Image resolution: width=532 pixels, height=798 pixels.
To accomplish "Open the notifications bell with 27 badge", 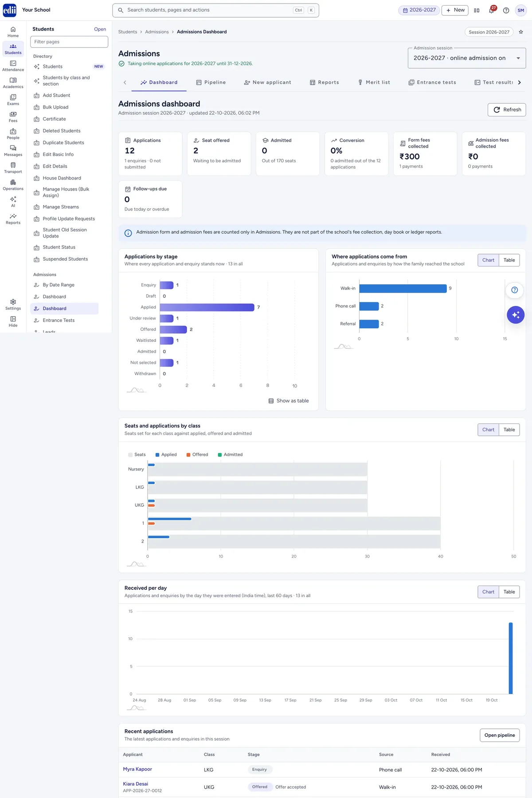I will tap(492, 10).
